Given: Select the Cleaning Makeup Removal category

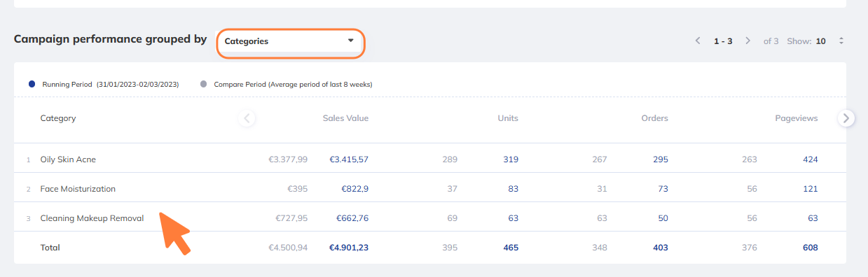Looking at the screenshot, I should [92, 218].
